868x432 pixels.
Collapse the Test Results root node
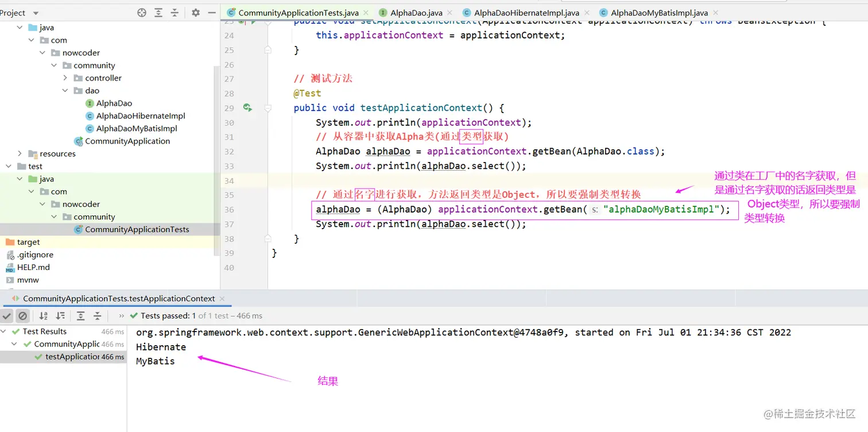(x=4, y=331)
